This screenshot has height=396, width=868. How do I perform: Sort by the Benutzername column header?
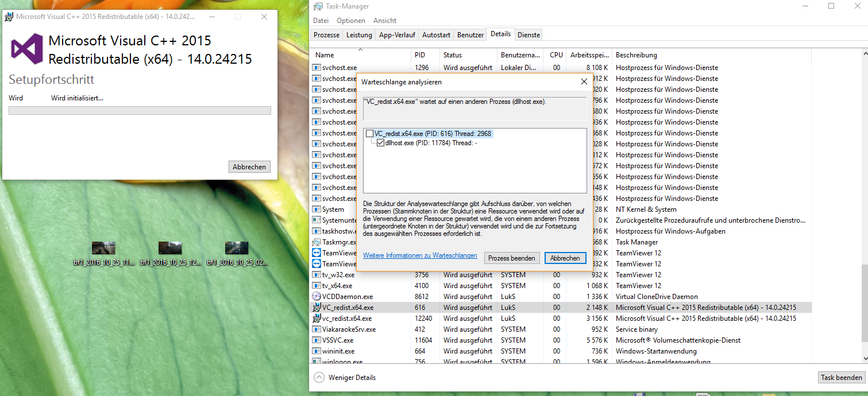coord(520,55)
